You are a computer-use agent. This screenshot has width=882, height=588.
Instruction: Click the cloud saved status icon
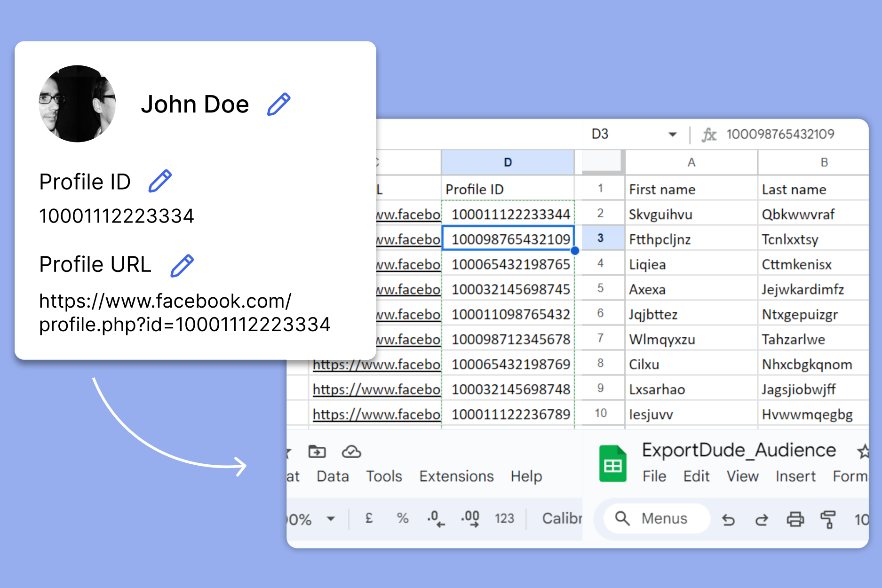coord(351,452)
